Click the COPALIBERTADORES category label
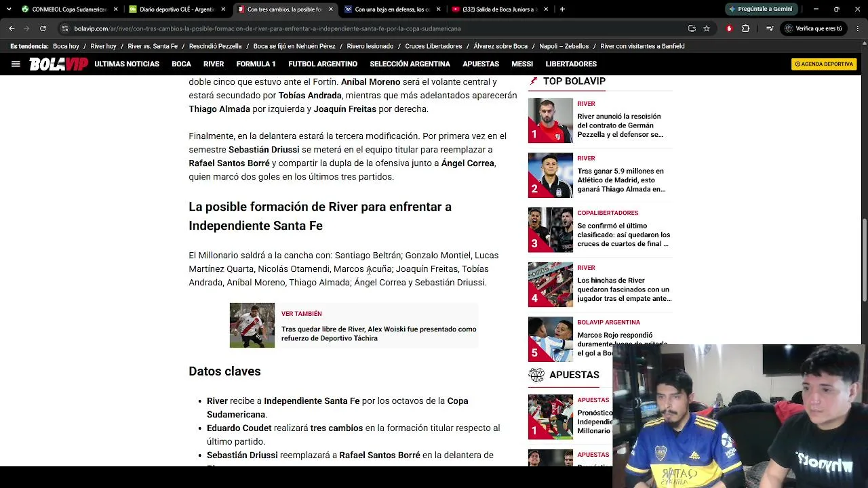 click(608, 213)
